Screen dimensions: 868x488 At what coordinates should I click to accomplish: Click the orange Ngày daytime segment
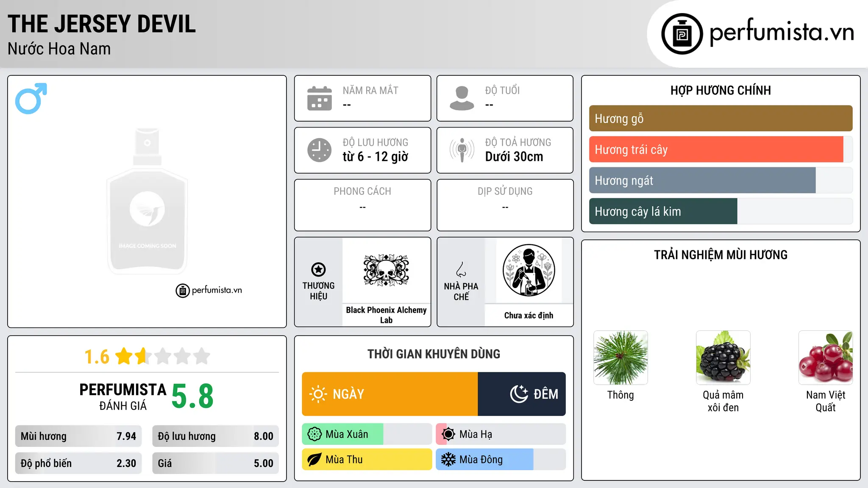390,394
